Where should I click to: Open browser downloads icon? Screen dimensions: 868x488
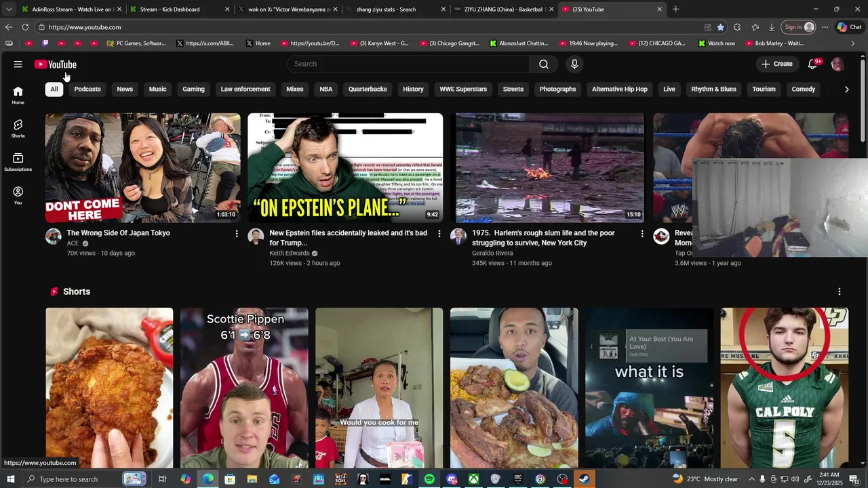pos(772,27)
